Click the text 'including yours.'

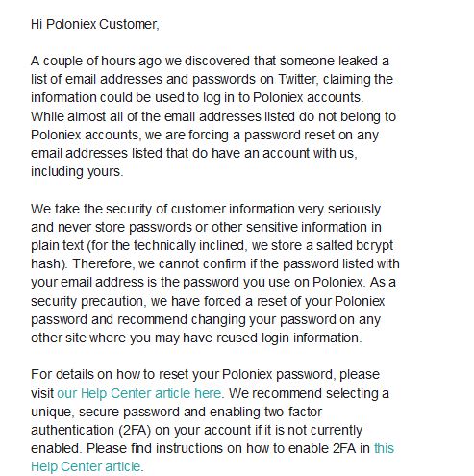click(77, 171)
